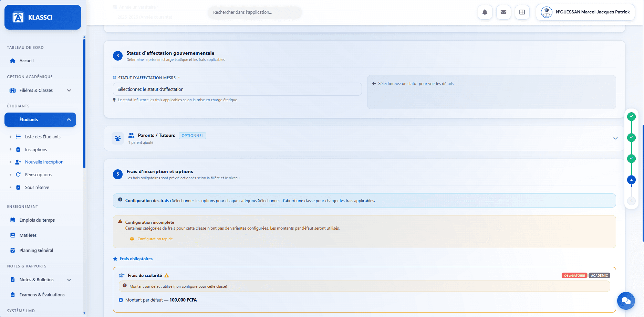Image resolution: width=644 pixels, height=317 pixels.
Task: Click the step 5 Frais d'inscription badge
Action: pyautogui.click(x=118, y=174)
